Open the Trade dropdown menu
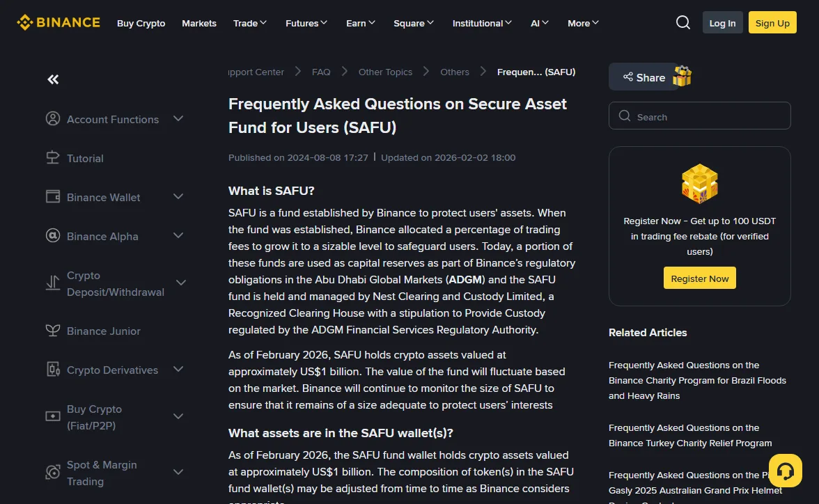The height and width of the screenshot is (504, 819). pos(249,23)
